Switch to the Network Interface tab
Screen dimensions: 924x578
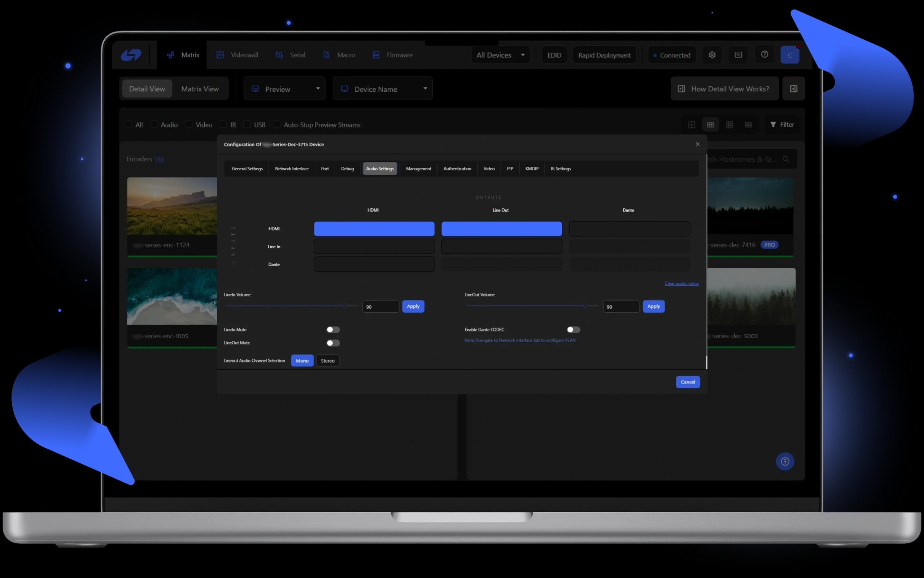click(292, 168)
